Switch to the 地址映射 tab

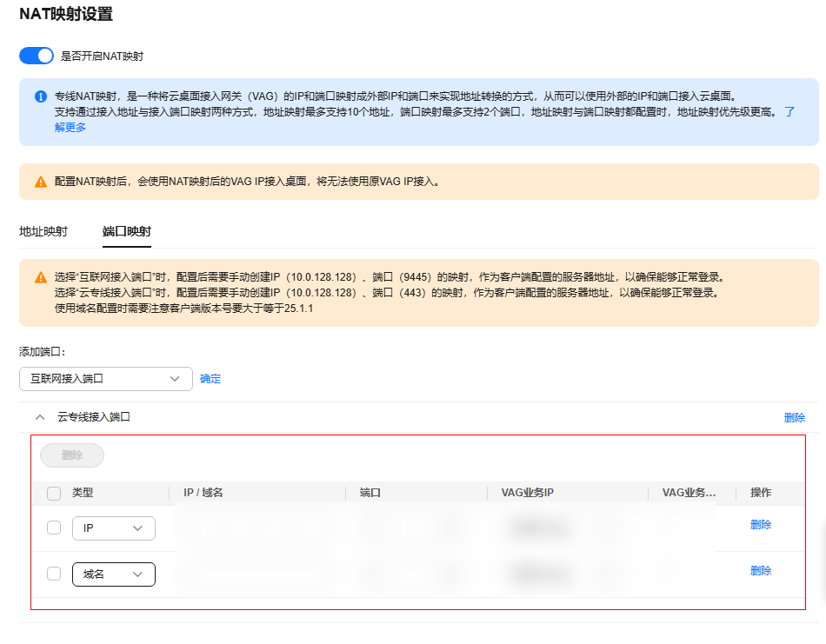[x=43, y=231]
